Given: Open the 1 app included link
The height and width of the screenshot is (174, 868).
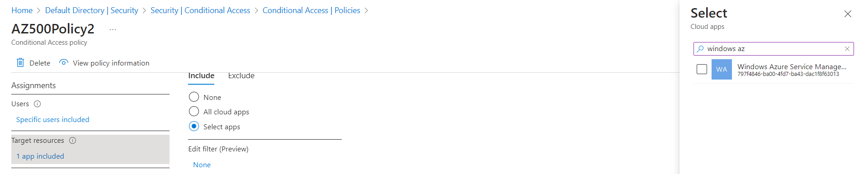Looking at the screenshot, I should tap(40, 156).
